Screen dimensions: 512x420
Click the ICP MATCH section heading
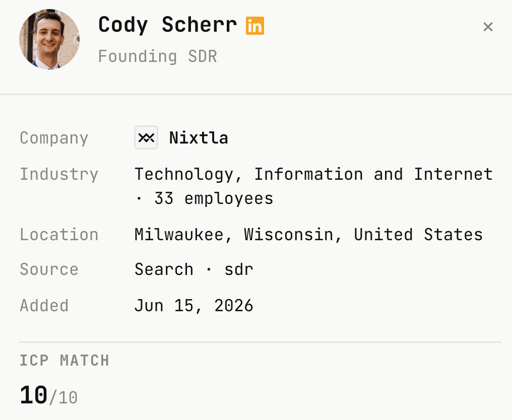coord(65,361)
